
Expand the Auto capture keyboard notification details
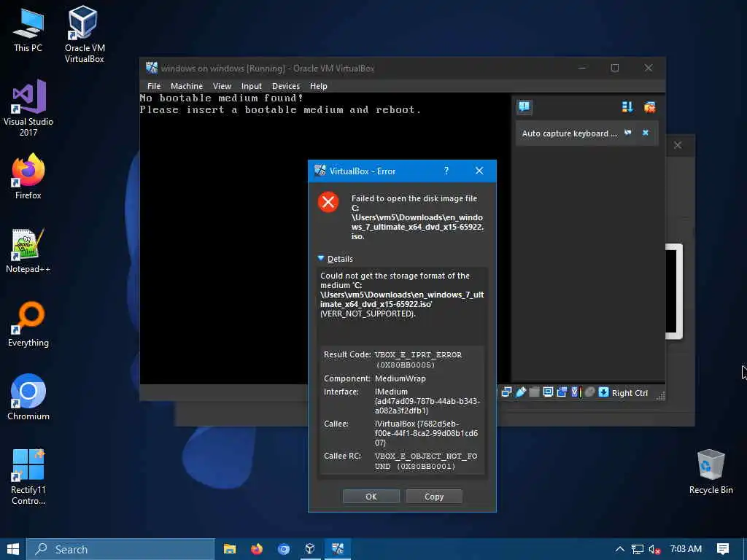[x=628, y=133]
